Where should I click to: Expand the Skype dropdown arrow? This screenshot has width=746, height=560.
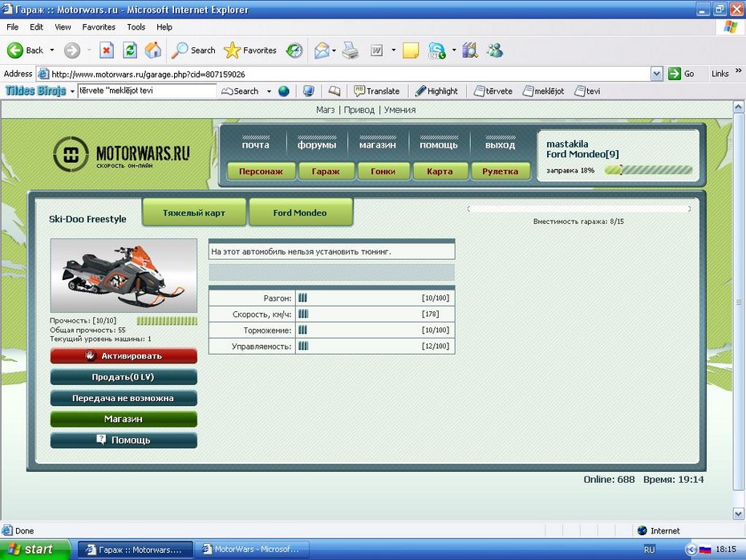point(454,50)
